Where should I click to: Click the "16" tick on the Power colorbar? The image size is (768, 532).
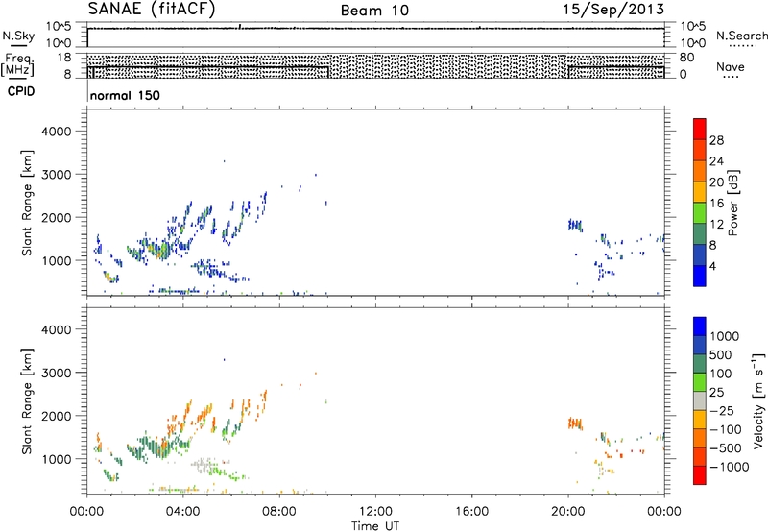pos(716,204)
